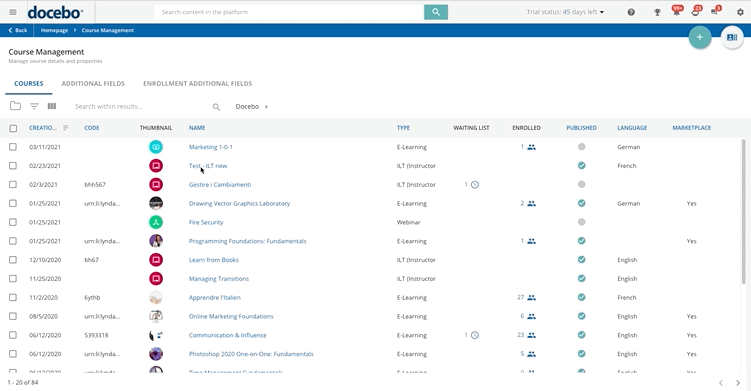Toggle select-all checkbox in table header
Viewport: 751px width, 391px height.
[13, 128]
